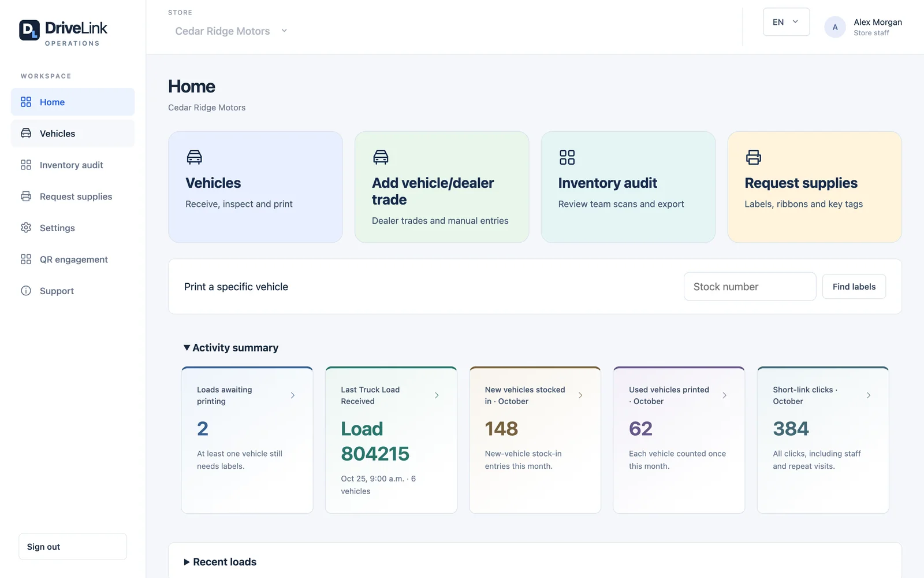Focus the Stock number input field
The width and height of the screenshot is (924, 578).
click(x=750, y=287)
